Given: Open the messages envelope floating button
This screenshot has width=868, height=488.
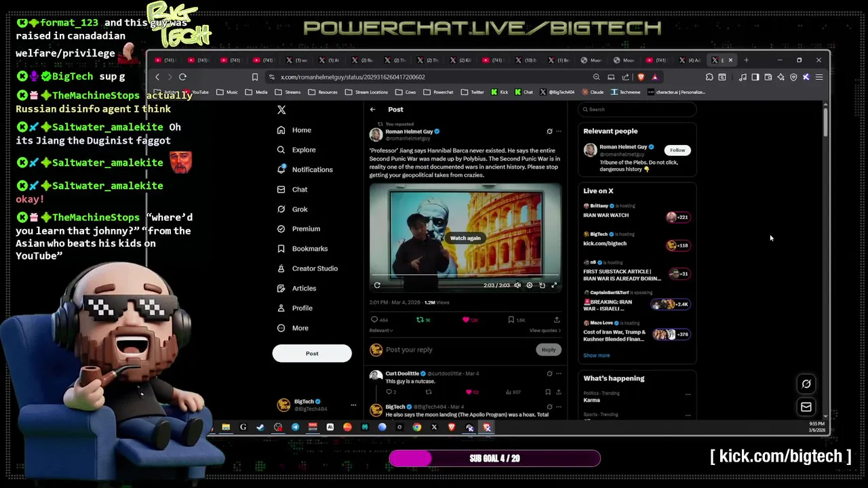Looking at the screenshot, I should click(806, 407).
